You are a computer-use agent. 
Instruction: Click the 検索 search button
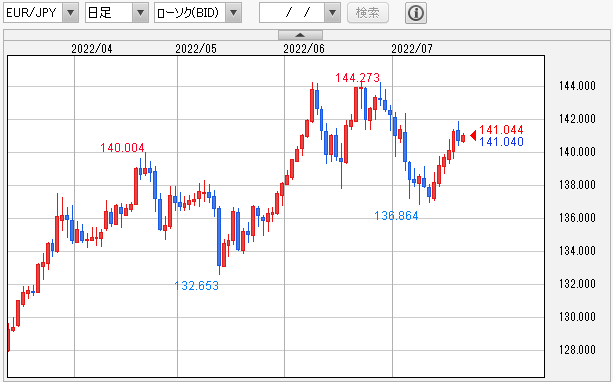(x=367, y=13)
